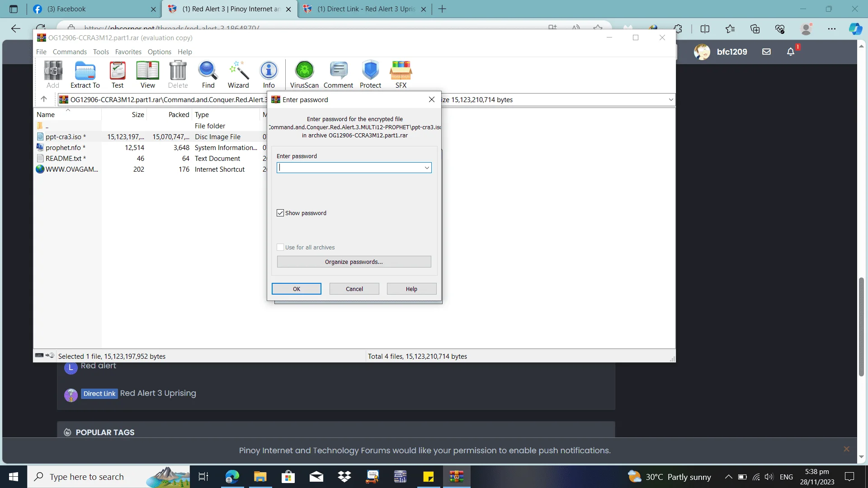Image resolution: width=868 pixels, height=488 pixels.
Task: Click the SFX toolbar icon
Action: click(x=401, y=75)
